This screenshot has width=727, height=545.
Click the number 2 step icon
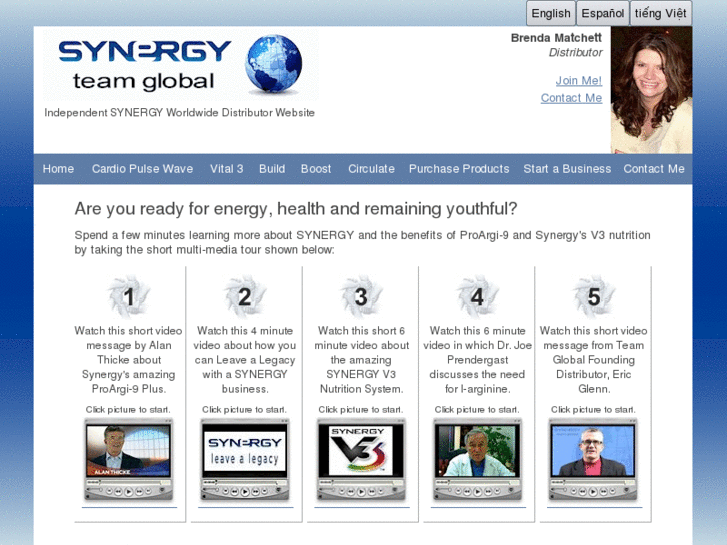245,297
